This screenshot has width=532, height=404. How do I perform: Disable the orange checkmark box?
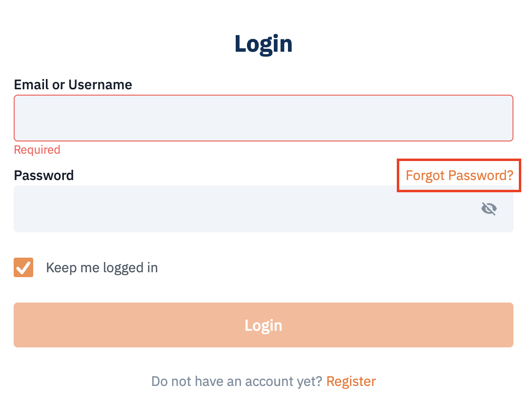pos(23,267)
